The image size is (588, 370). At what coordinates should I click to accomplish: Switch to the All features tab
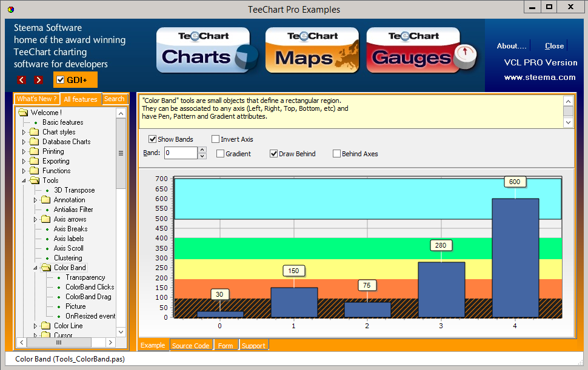pyautogui.click(x=81, y=99)
